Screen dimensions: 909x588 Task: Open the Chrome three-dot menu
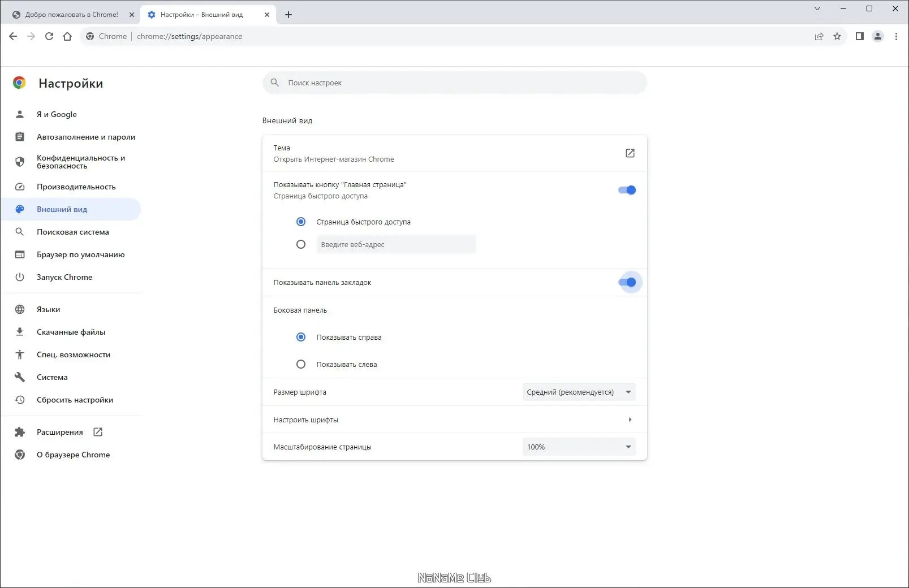click(896, 36)
